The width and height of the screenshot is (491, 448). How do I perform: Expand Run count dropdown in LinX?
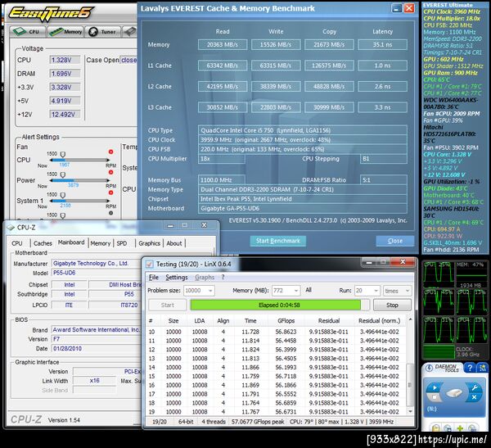(x=376, y=291)
